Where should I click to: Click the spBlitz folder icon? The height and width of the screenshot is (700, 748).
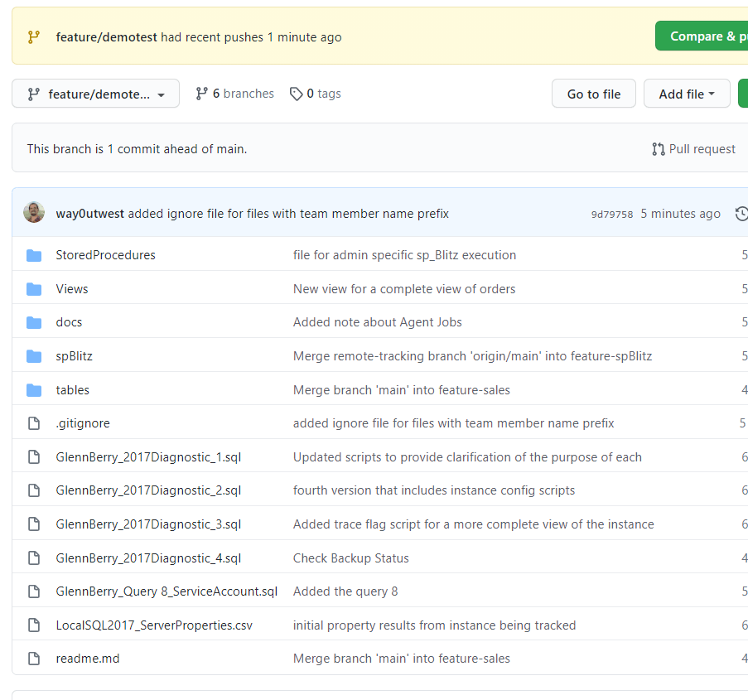[x=34, y=356]
